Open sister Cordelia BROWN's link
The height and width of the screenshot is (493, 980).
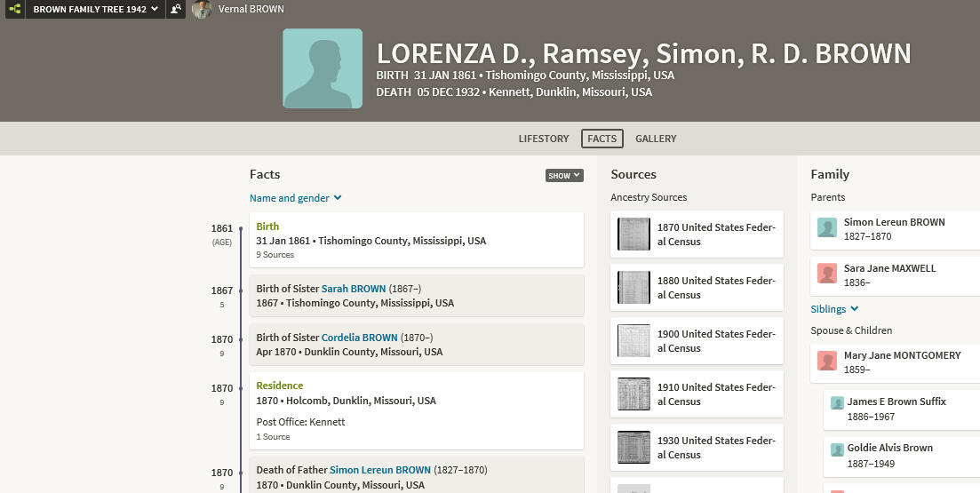click(x=359, y=338)
